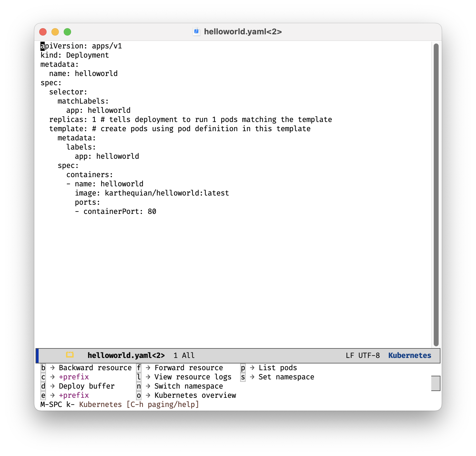The image size is (476, 456).
Task: Click the yellow minimize window button
Action: [x=55, y=32]
